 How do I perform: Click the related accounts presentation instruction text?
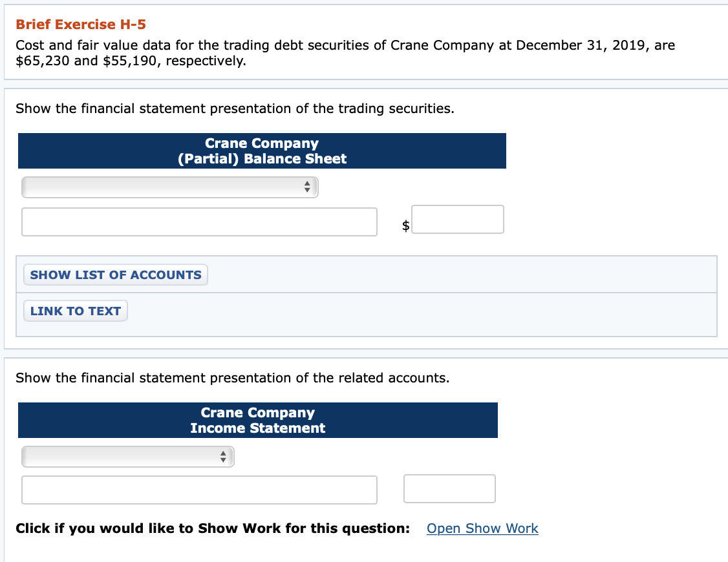click(234, 378)
